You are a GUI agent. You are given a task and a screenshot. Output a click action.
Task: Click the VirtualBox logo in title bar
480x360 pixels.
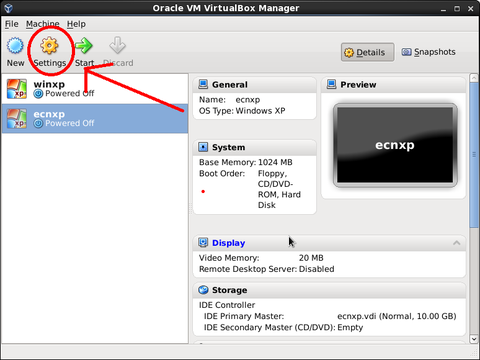point(9,8)
